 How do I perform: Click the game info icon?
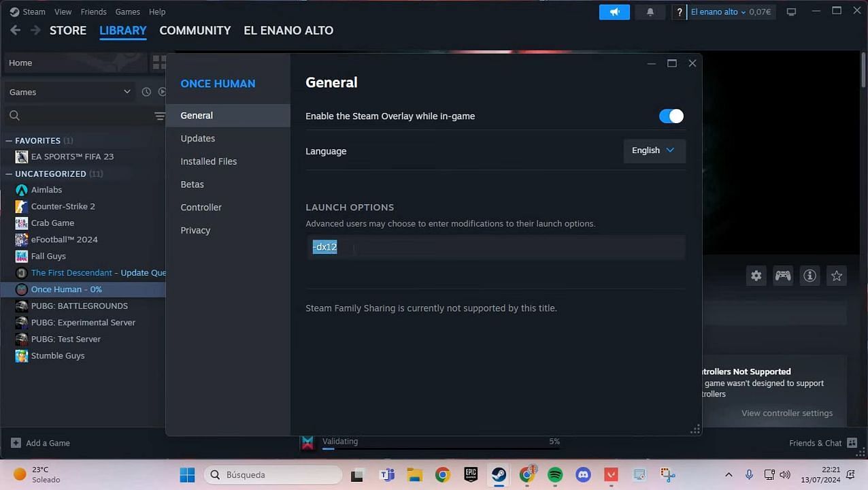click(x=809, y=276)
